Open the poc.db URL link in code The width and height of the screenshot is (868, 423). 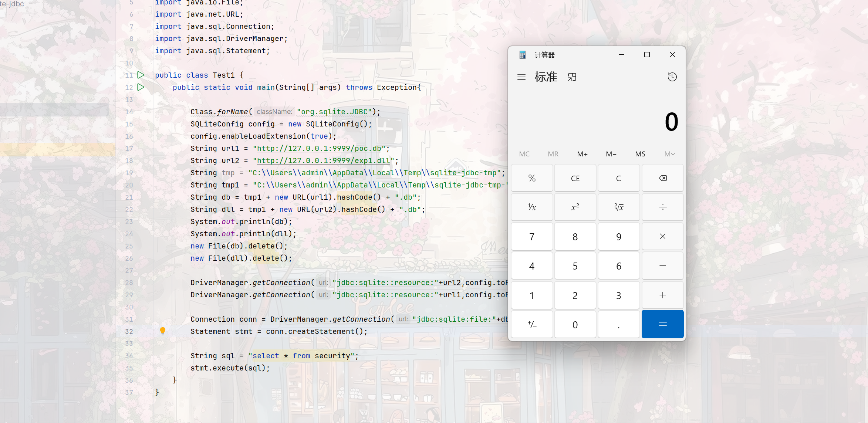click(x=319, y=148)
